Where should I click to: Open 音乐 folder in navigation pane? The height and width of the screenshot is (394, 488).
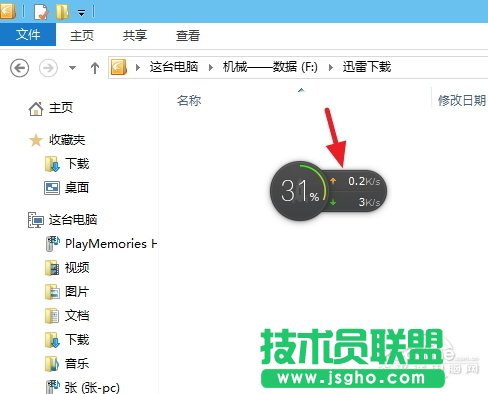click(x=77, y=364)
